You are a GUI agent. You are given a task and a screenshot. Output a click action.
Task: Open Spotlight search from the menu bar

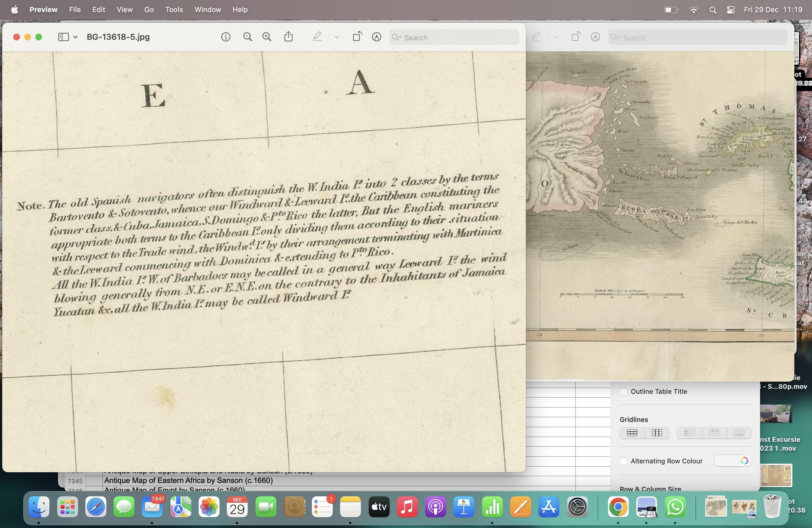point(713,10)
